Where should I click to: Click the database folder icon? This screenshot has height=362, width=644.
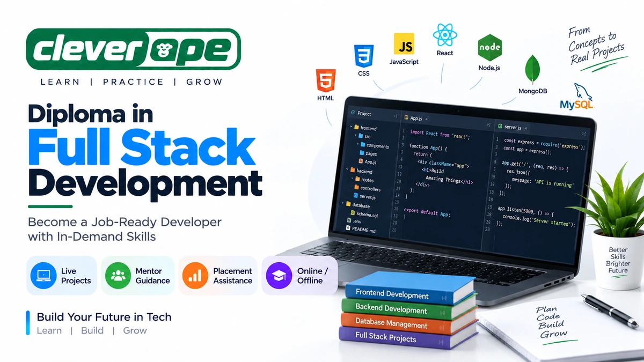point(348,203)
